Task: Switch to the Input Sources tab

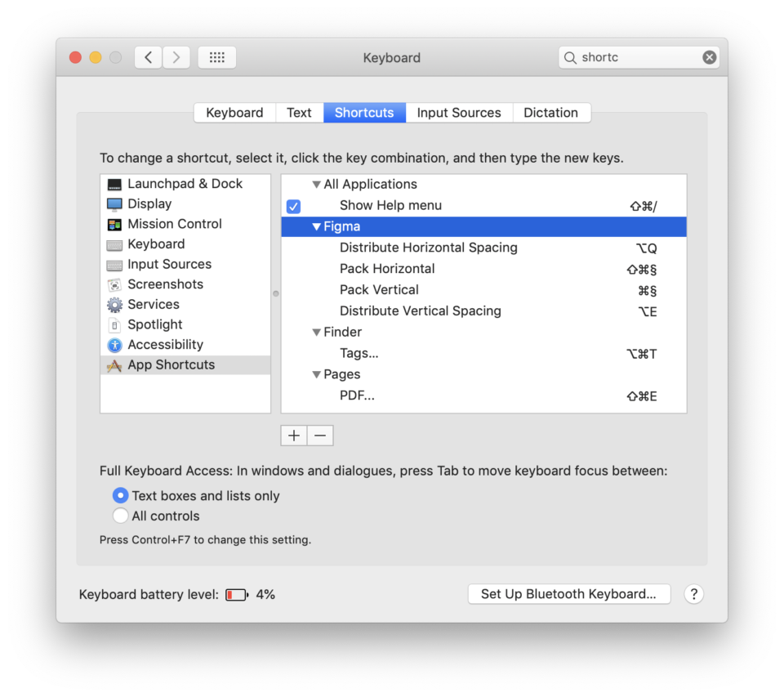Action: (459, 113)
